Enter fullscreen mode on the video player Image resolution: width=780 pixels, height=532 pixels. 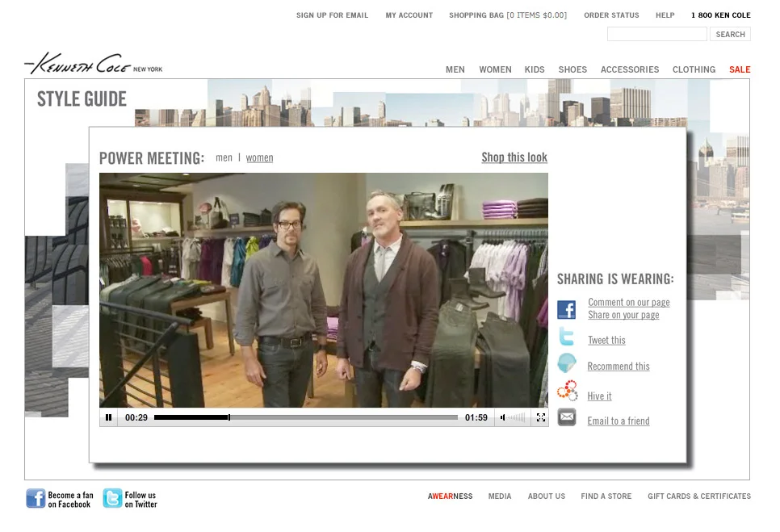click(x=541, y=417)
